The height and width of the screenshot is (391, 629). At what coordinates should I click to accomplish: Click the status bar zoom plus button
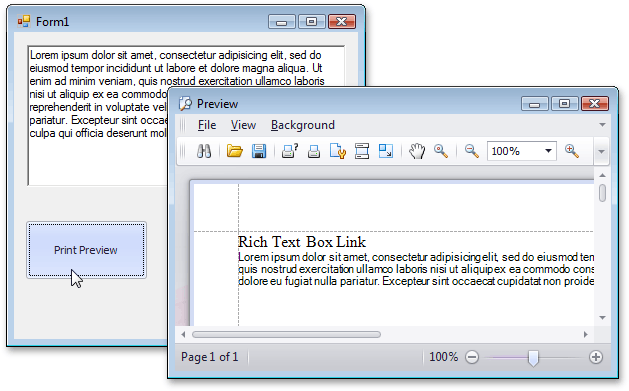596,357
